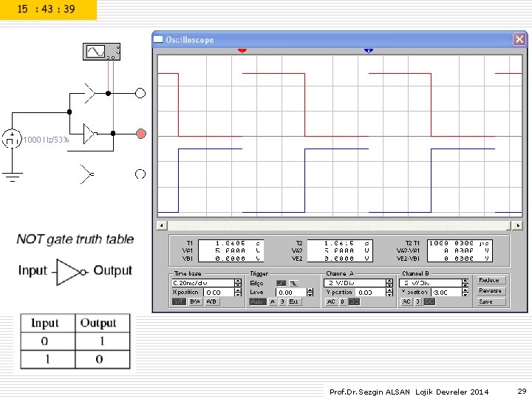Set trigger source to Ext
Image resolution: width=532 pixels, height=399 pixels.
[294, 301]
